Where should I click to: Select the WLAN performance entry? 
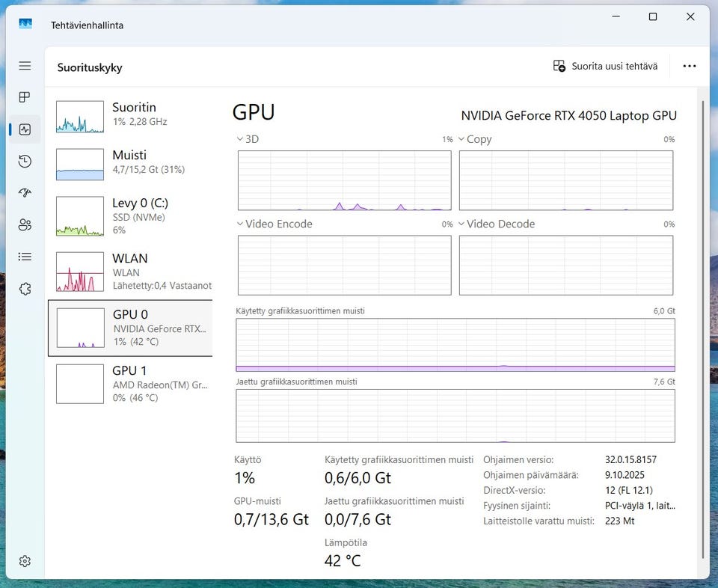[x=130, y=271]
